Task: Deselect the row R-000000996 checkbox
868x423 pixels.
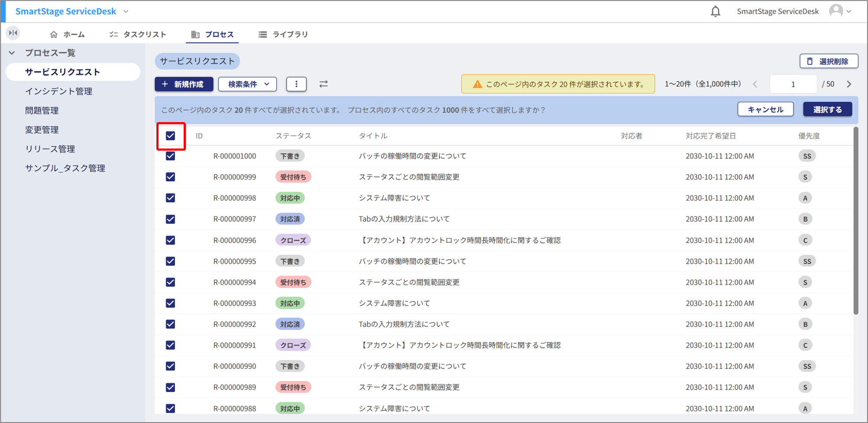Action: pyautogui.click(x=171, y=240)
